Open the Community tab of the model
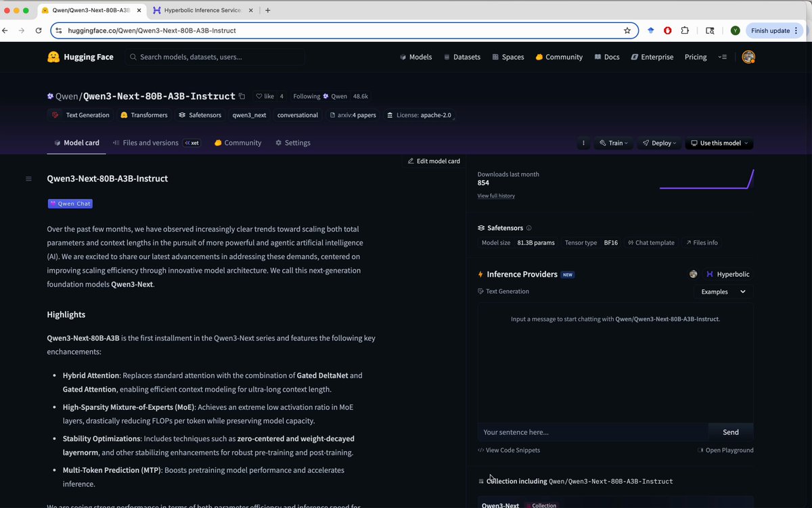Screen dimensions: 812x508 pyautogui.click(x=238, y=143)
